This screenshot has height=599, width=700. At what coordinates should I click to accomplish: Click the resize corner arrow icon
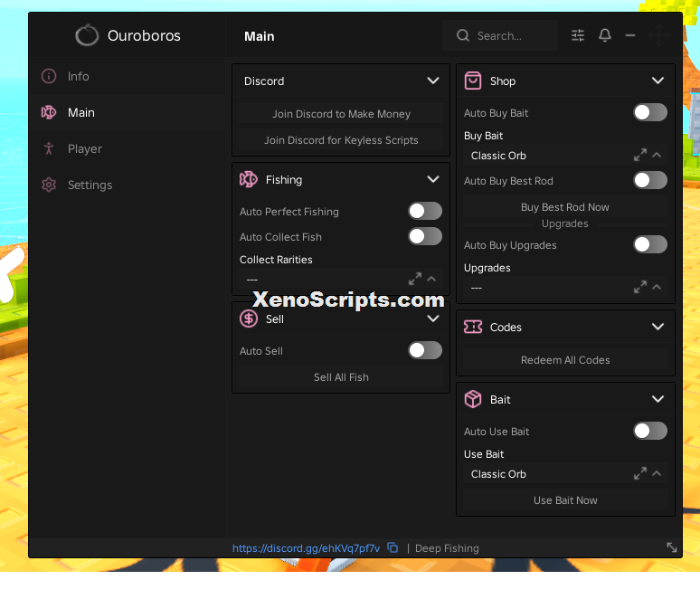click(x=671, y=547)
